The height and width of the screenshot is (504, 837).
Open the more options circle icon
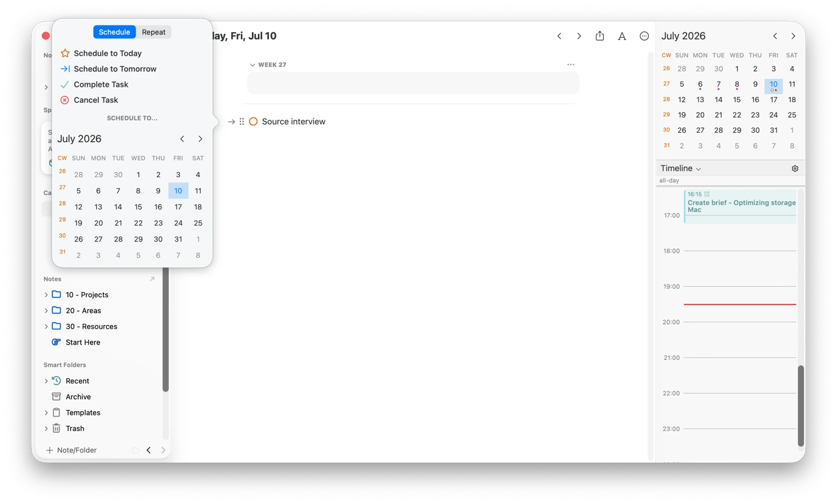point(645,36)
